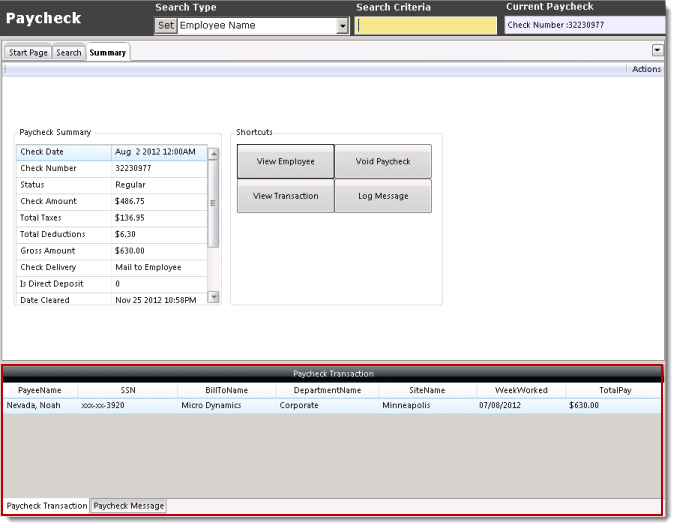Click the Void Paycheck shortcut button
The image size is (677, 528).
pyautogui.click(x=383, y=161)
